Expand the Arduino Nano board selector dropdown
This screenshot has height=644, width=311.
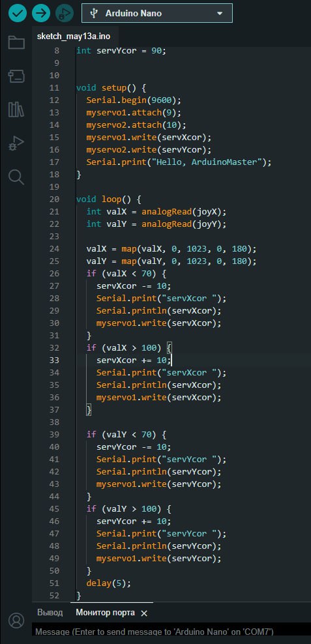(157, 13)
